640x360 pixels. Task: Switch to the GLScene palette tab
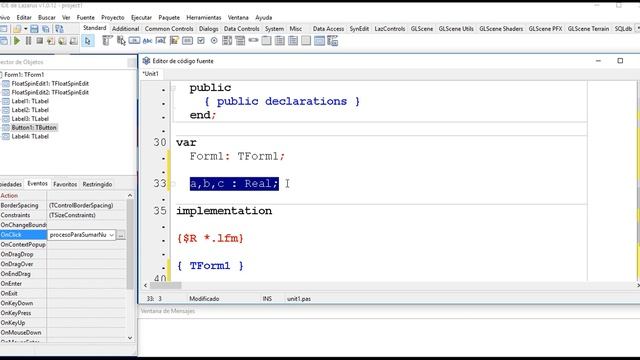422,29
